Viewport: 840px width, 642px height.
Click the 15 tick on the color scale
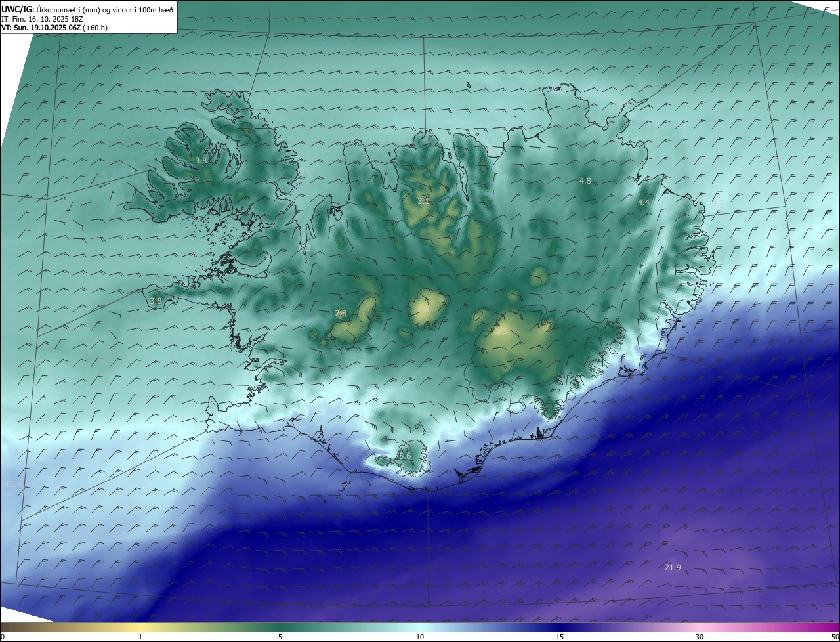point(560,637)
